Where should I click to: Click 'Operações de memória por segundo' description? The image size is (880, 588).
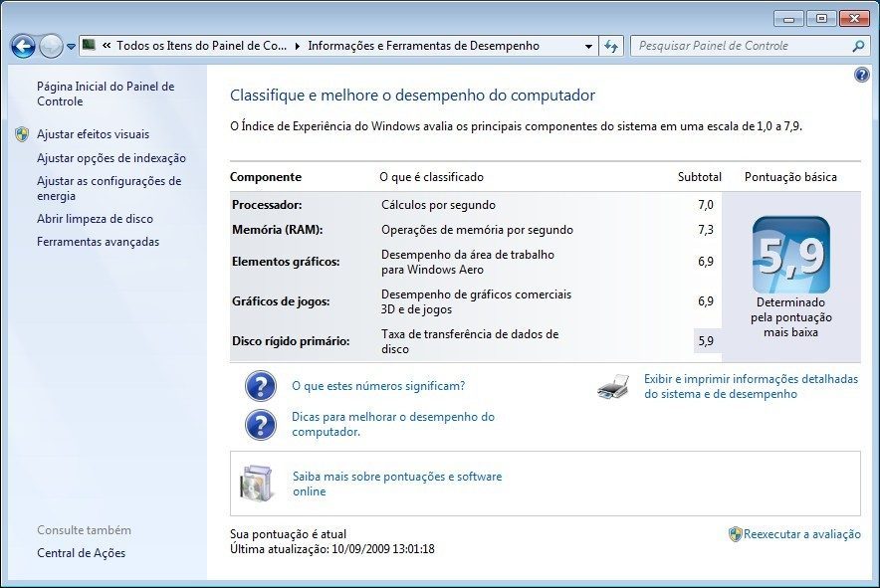pyautogui.click(x=477, y=230)
